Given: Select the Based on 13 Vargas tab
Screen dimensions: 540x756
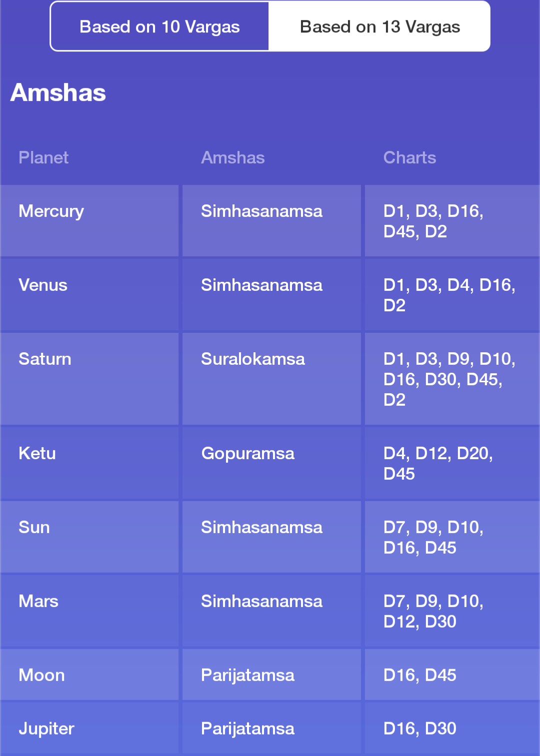Looking at the screenshot, I should [x=379, y=26].
